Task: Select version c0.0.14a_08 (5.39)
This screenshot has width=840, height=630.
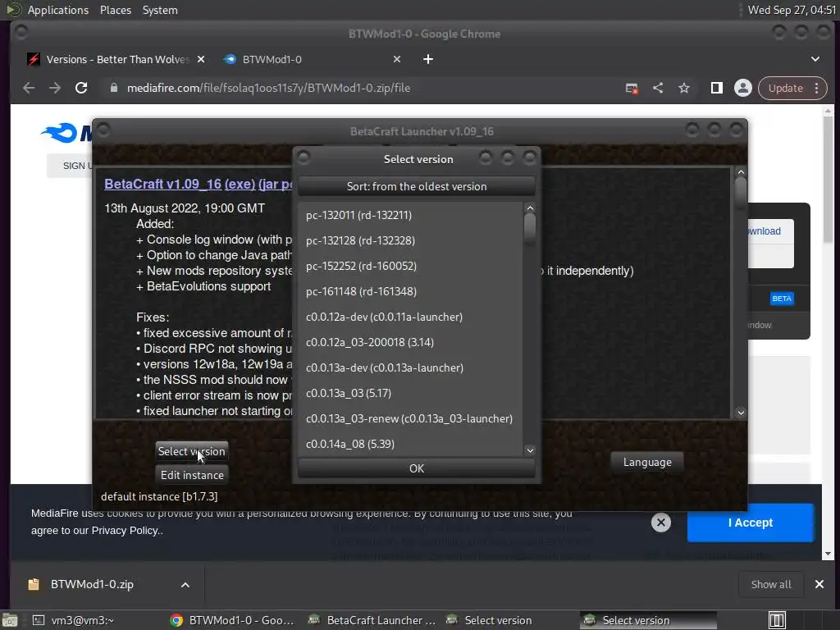Action: point(410,444)
